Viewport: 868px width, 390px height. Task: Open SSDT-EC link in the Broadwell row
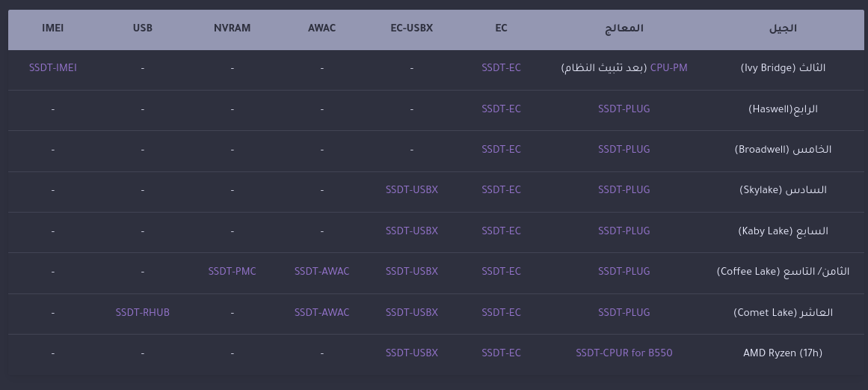pyautogui.click(x=501, y=149)
